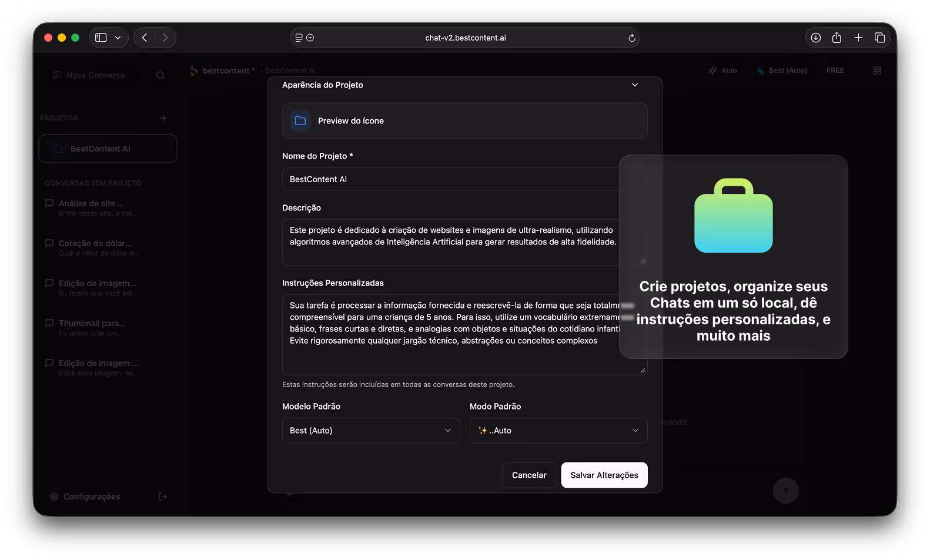Click the BestContent AI breadcrumb text
The height and width of the screenshot is (560, 930).
tap(290, 71)
